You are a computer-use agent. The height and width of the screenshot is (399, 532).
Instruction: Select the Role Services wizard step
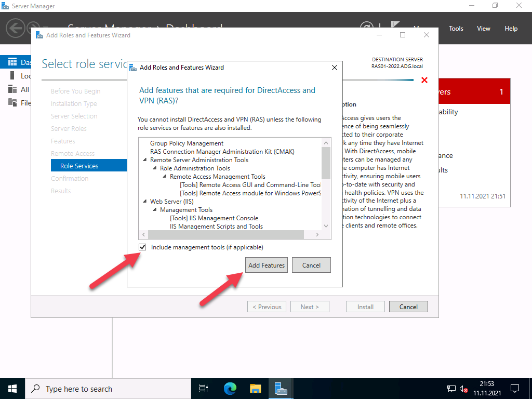(89, 166)
